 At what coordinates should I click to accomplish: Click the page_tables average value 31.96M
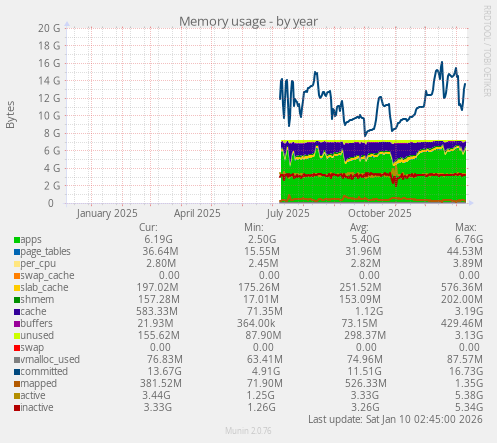coord(363,251)
